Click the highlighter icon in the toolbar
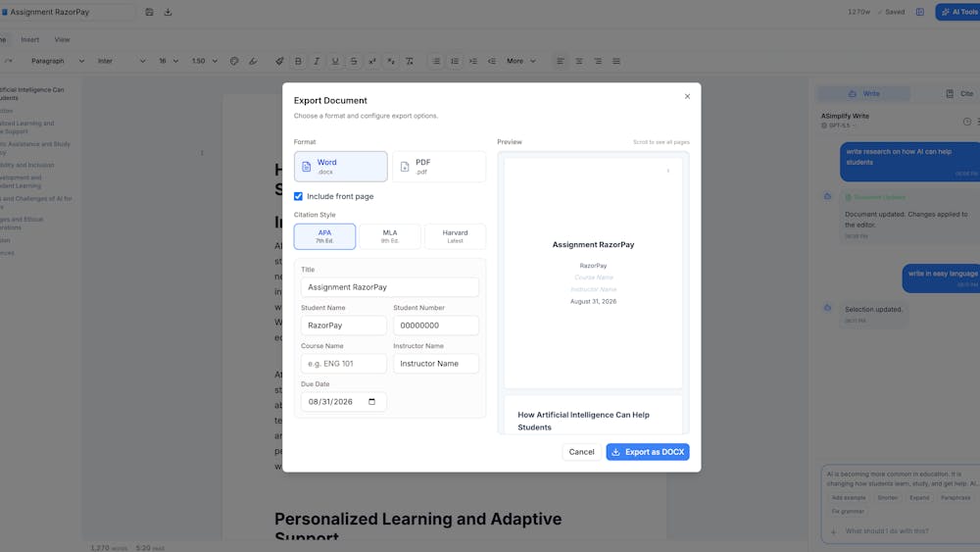 coord(253,61)
